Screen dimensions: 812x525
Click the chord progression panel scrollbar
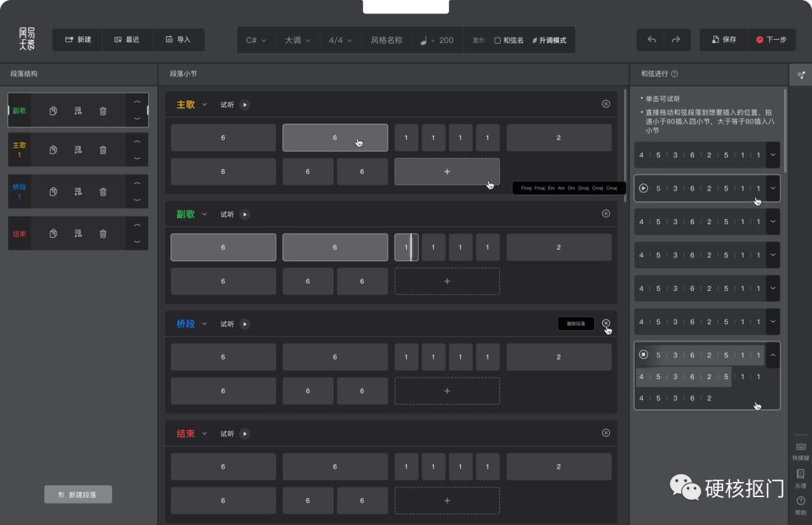[785, 131]
